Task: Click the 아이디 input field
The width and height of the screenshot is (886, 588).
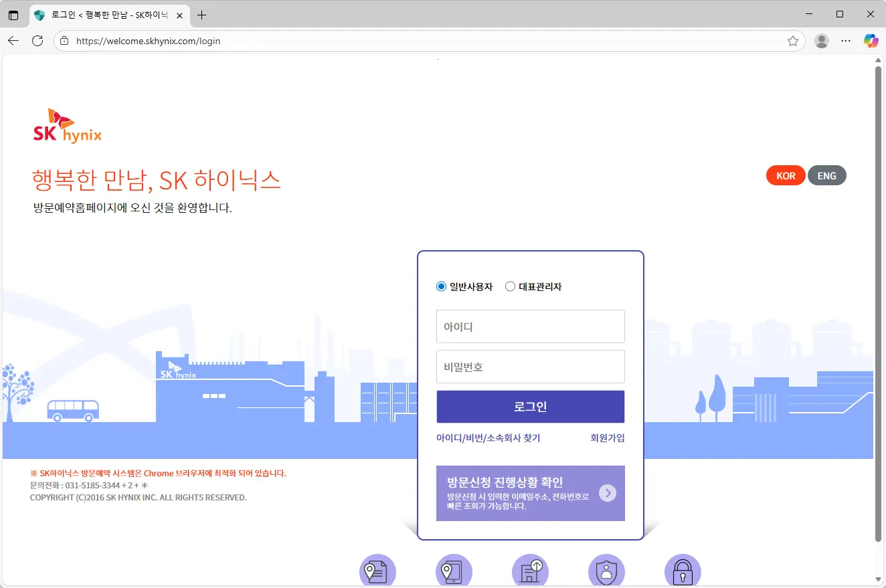Action: (531, 326)
